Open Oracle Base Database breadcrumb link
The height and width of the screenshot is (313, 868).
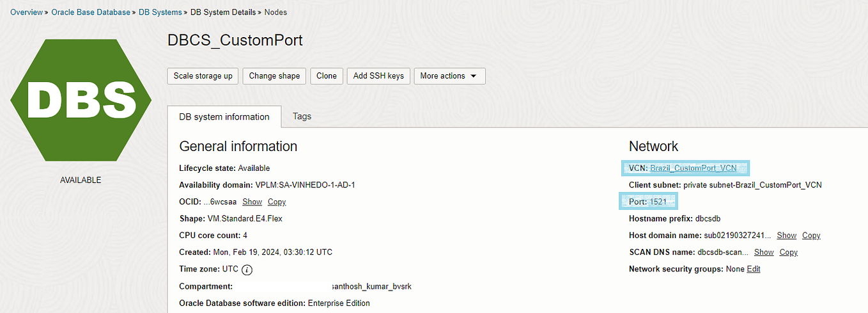click(90, 12)
